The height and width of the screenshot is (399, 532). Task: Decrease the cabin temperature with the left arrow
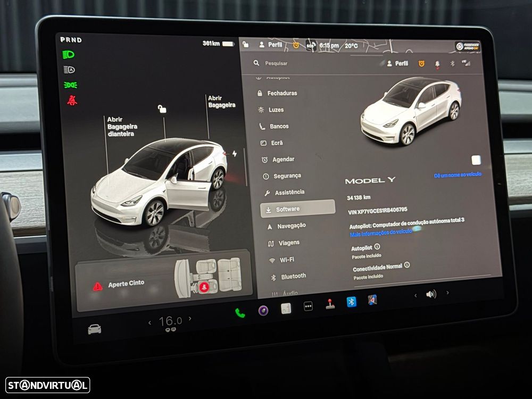coord(149,323)
